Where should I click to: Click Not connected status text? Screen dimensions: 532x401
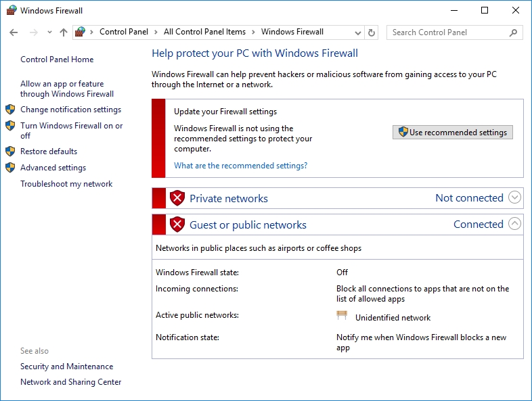[x=469, y=198]
